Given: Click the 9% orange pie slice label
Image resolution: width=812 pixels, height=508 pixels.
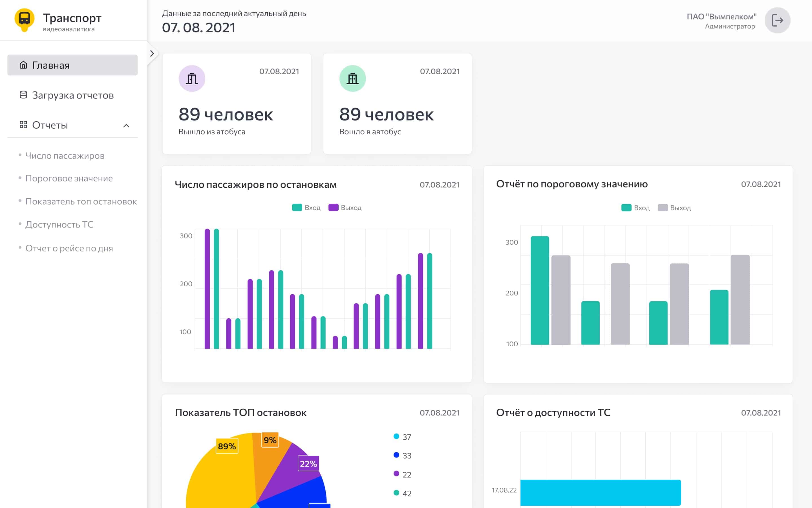Looking at the screenshot, I should pyautogui.click(x=270, y=440).
